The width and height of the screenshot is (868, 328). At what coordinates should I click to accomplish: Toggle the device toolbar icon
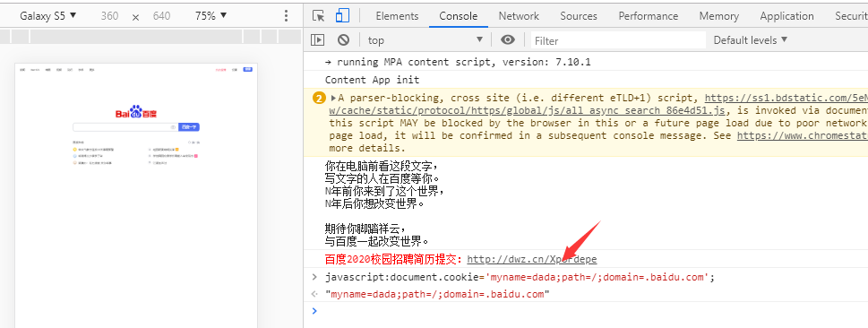[x=343, y=16]
